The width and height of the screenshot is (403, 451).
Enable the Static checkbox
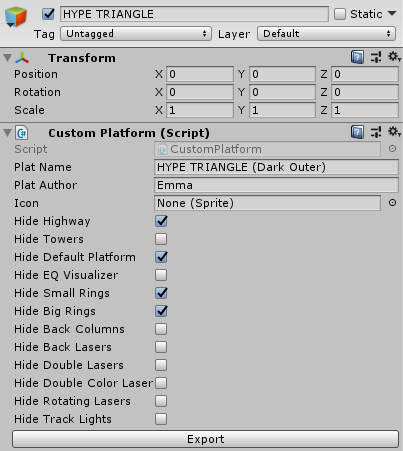click(x=340, y=14)
